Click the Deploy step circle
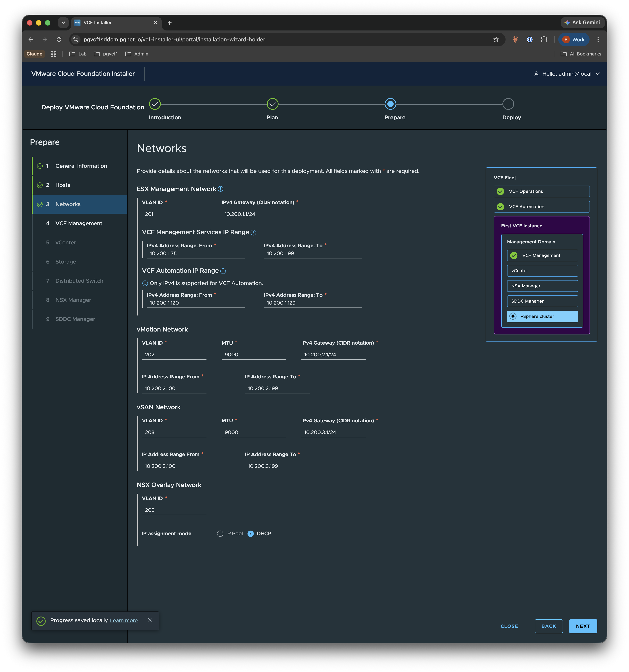This screenshot has height=672, width=629. tap(508, 104)
